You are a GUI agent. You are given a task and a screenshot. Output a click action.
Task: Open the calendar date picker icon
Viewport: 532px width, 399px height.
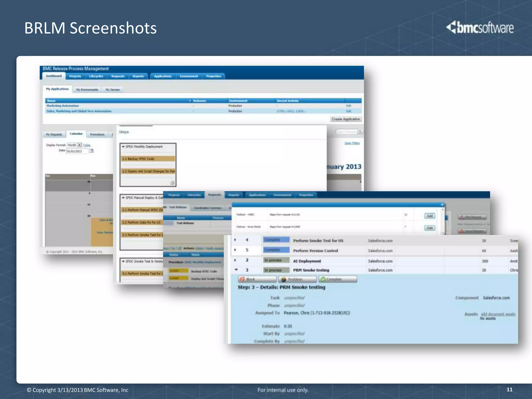tap(91, 151)
